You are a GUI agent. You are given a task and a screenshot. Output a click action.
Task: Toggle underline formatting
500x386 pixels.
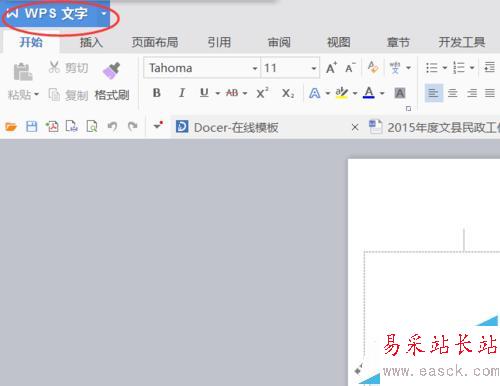(204, 93)
